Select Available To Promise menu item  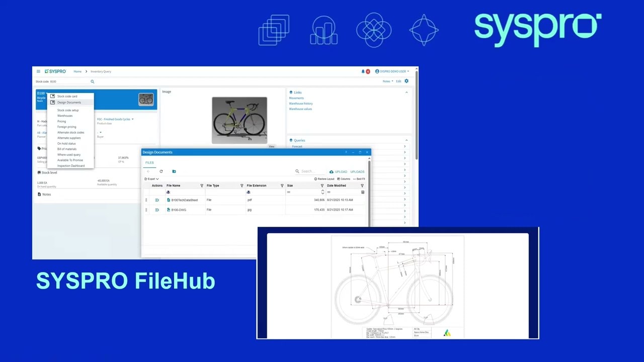coord(70,160)
